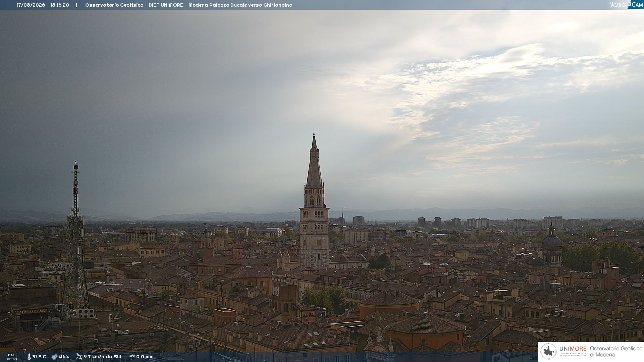Click the Weather Cam logo
This screenshot has width=644, height=362.
point(627,5)
